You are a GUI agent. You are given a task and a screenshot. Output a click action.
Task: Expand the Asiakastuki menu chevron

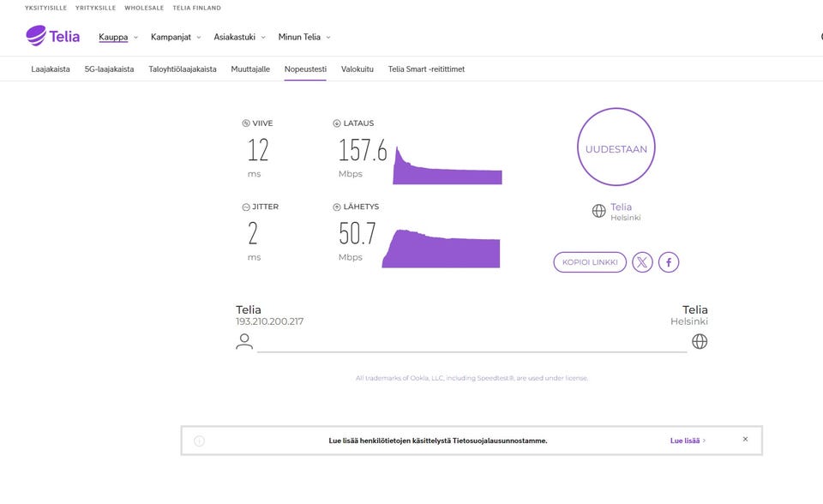[263, 37]
